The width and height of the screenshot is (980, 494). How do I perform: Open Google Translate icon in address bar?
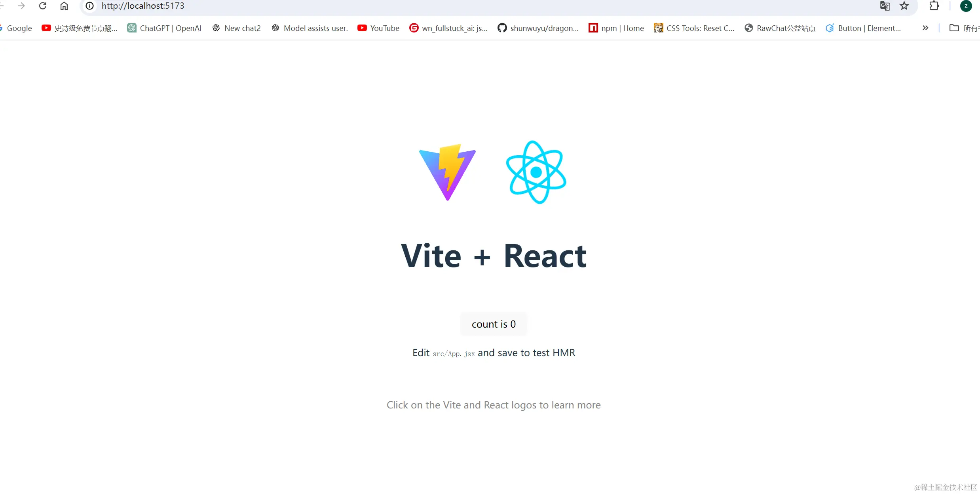pos(885,6)
